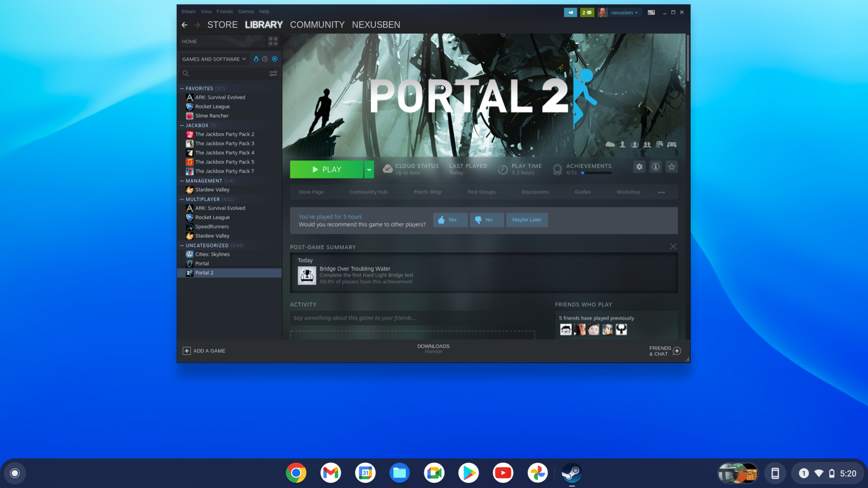Open the View menu

point(206,11)
